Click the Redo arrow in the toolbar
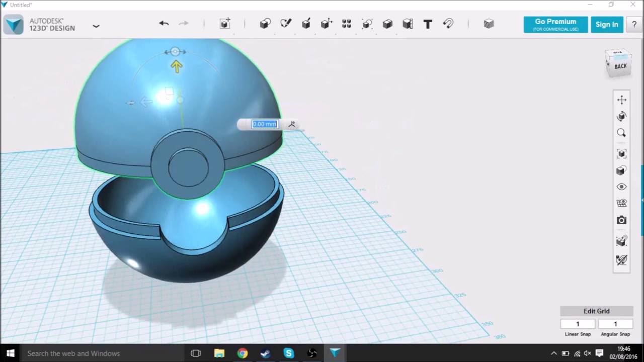 pos(184,23)
